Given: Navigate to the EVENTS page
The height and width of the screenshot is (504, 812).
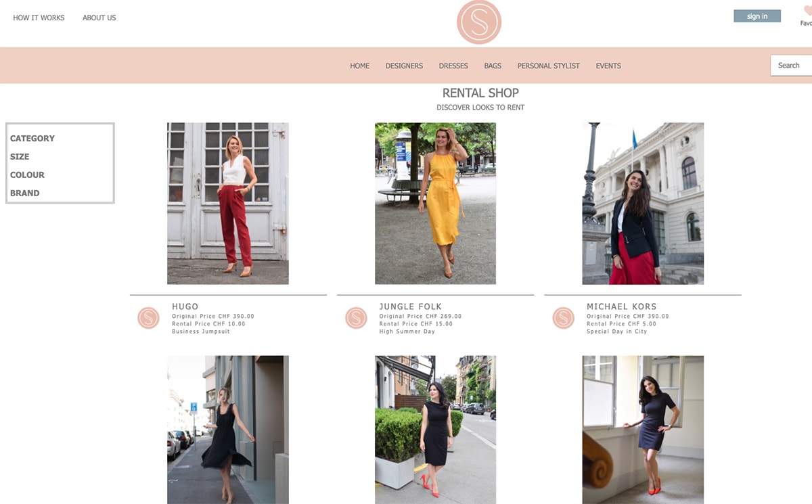Looking at the screenshot, I should [608, 66].
